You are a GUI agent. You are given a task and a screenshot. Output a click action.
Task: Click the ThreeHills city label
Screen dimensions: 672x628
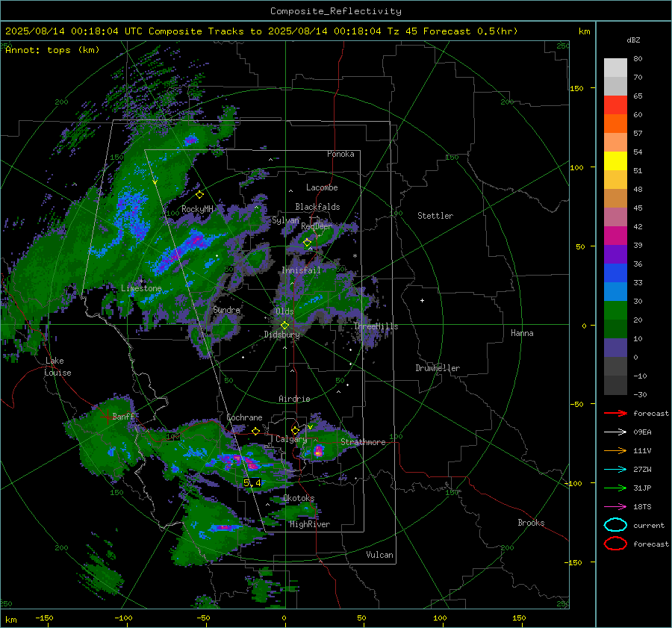pos(376,326)
